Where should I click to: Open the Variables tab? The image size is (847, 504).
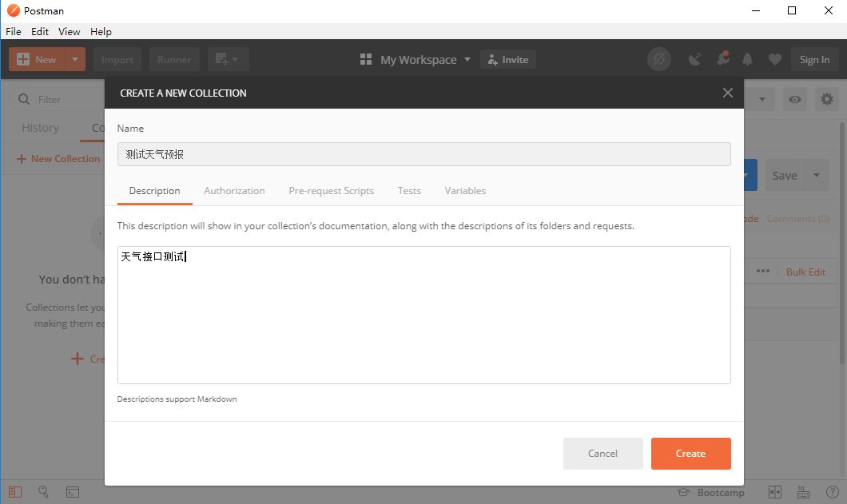pos(465,191)
